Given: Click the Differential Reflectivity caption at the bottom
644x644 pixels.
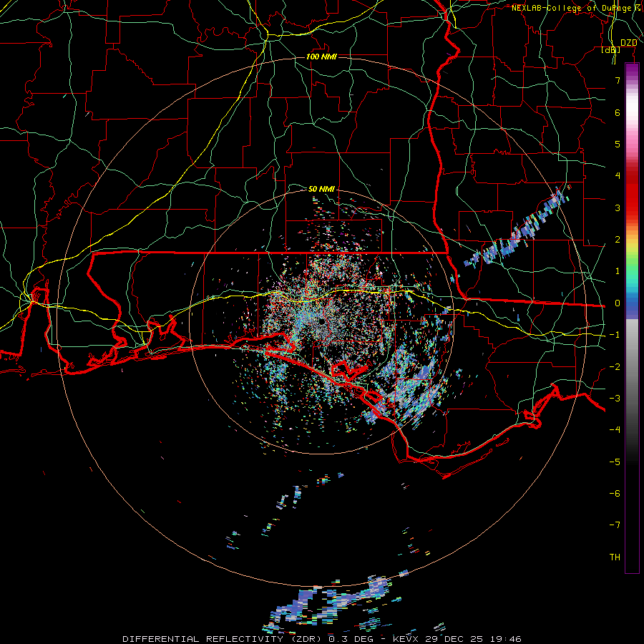Looking at the screenshot, I should [321, 639].
